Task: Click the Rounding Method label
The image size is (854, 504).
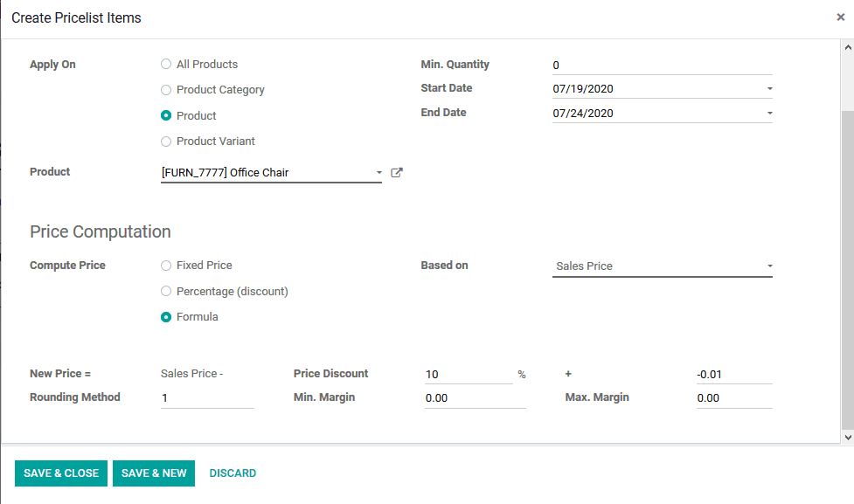Action: (75, 397)
